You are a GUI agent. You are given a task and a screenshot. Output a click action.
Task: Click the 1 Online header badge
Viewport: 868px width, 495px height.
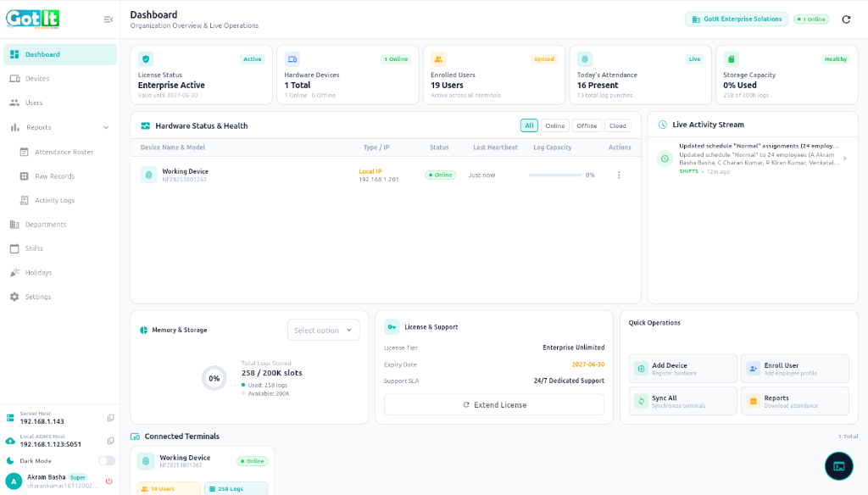click(811, 19)
